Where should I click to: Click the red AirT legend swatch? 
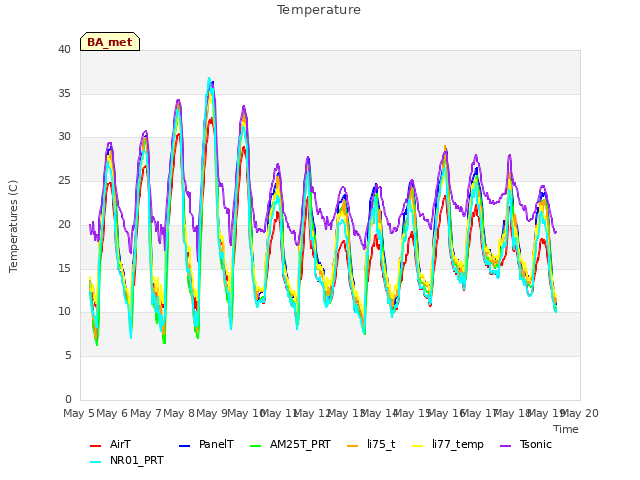point(95,446)
